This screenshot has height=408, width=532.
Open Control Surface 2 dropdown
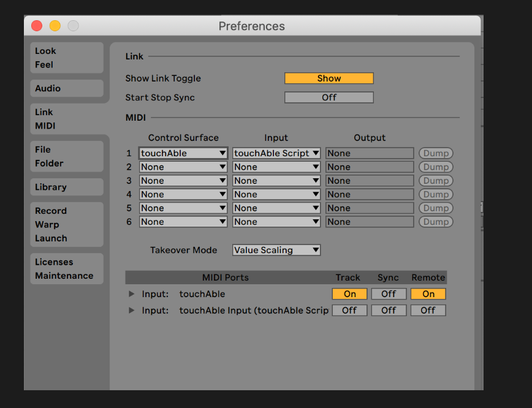click(183, 167)
